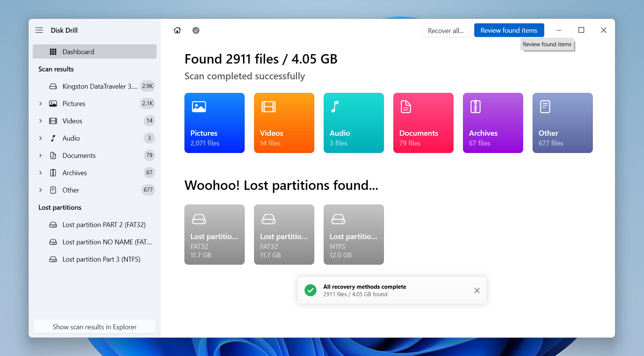Viewport: 644px width, 356px height.
Task: Click the Recover all... button
Action: [x=446, y=30]
